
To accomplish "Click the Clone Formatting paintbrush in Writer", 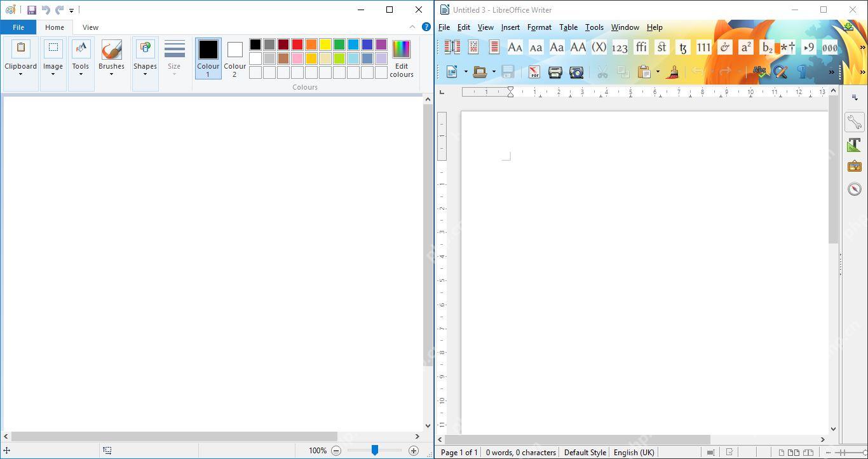I will point(672,72).
